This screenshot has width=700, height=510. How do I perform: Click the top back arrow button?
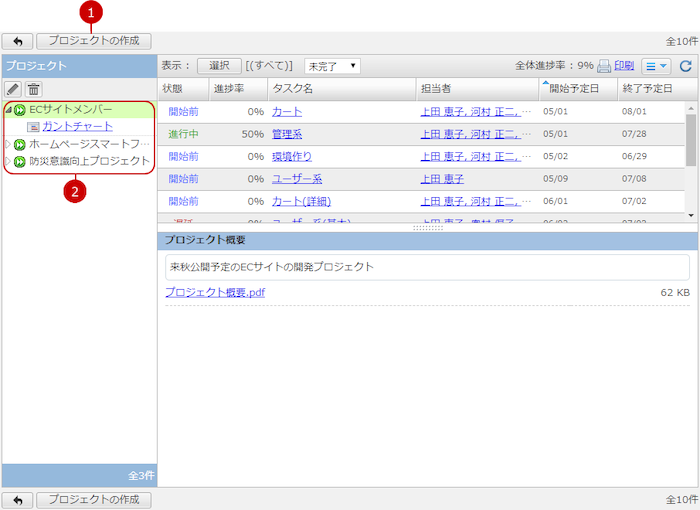click(17, 42)
